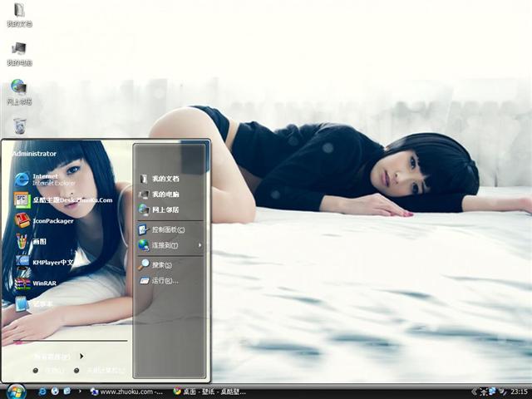532x399 pixels.
Task: Click 搜索 (Search) in the Start menu
Action: click(x=160, y=264)
